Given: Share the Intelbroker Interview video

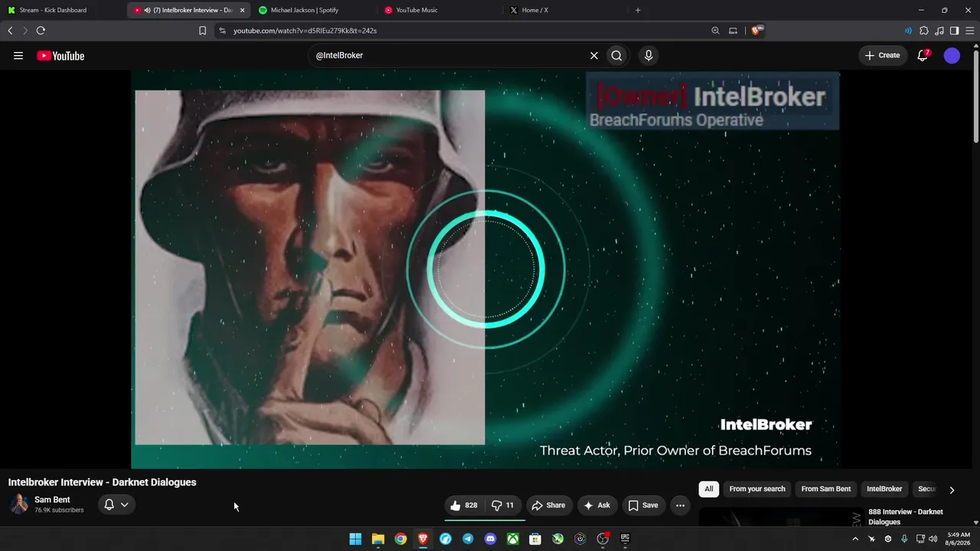Looking at the screenshot, I should tap(548, 505).
